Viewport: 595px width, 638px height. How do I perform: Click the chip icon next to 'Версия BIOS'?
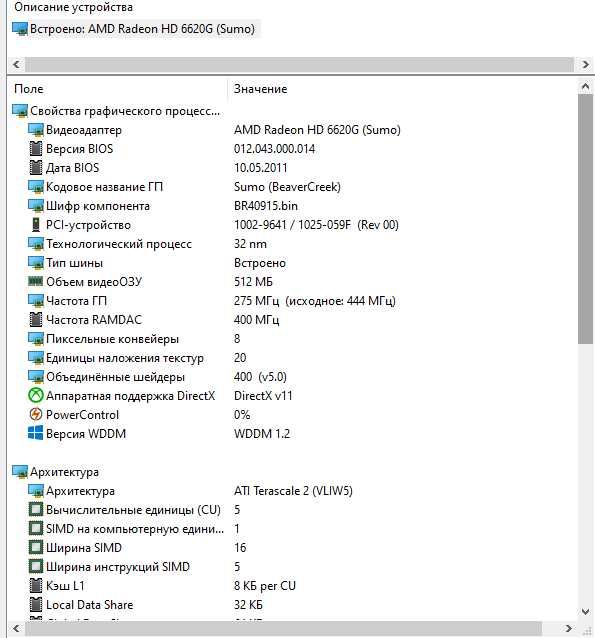coord(36,149)
